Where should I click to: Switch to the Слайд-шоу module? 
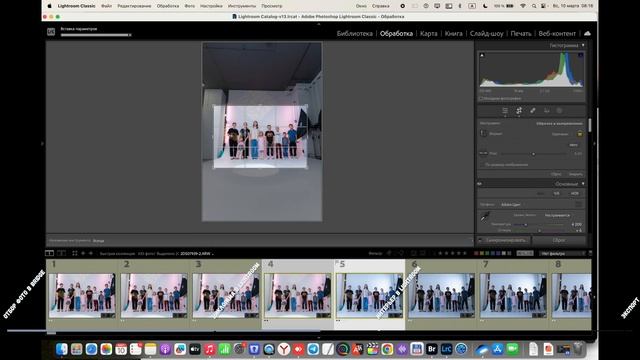tap(487, 33)
